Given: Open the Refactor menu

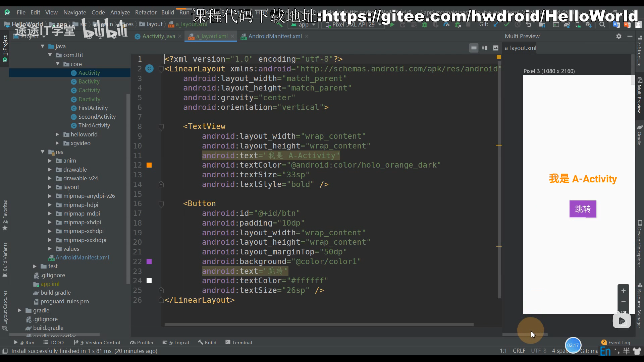Looking at the screenshot, I should pos(146,12).
